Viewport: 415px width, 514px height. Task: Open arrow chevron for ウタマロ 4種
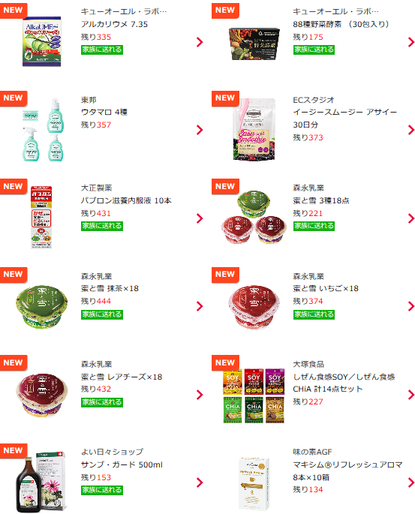[199, 130]
